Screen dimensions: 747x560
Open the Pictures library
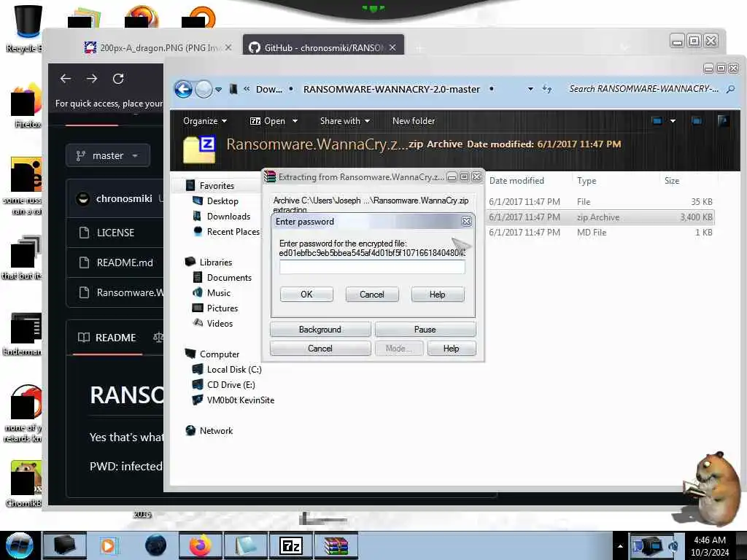pyautogui.click(x=222, y=308)
